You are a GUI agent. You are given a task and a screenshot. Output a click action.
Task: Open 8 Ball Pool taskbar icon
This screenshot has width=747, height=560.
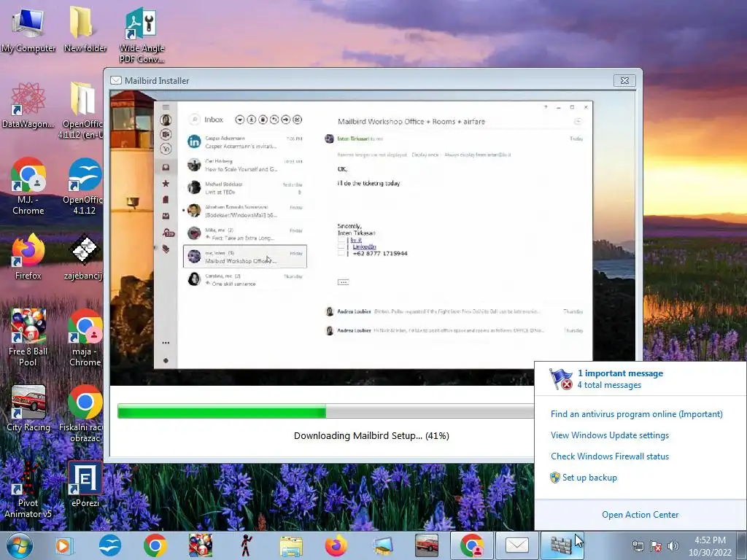201,545
